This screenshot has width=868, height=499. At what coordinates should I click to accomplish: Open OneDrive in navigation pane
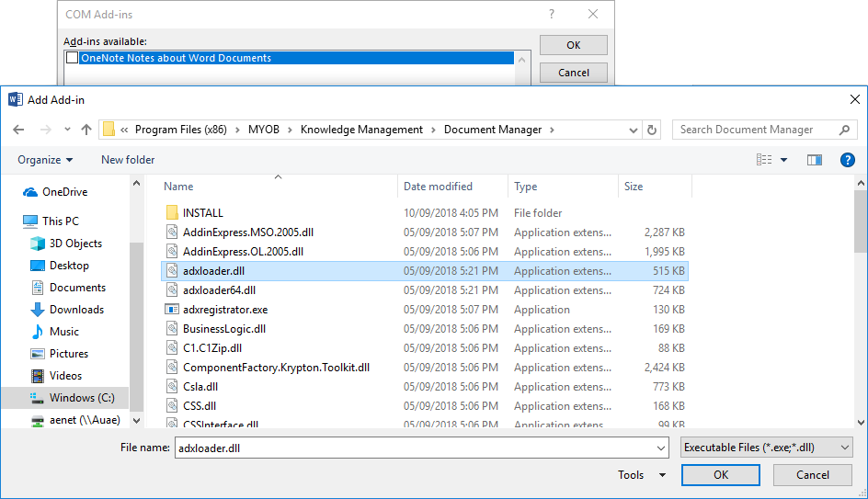[x=64, y=192]
